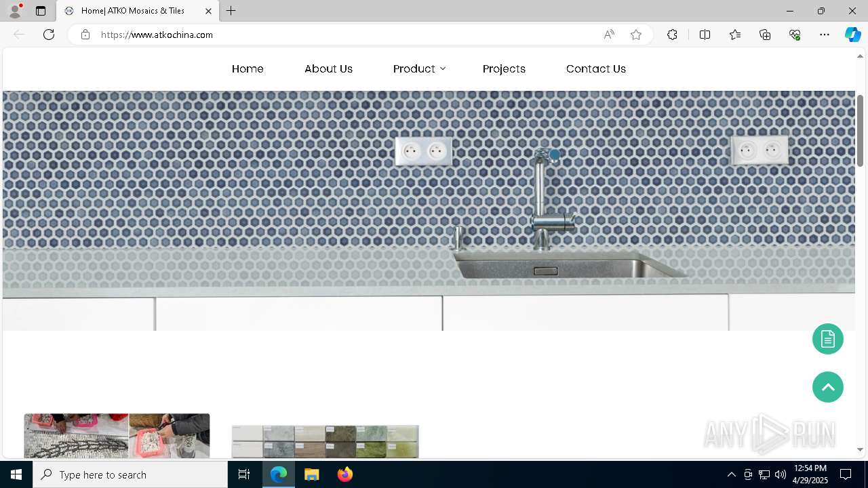
Task: Open Projects page
Action: (504, 68)
